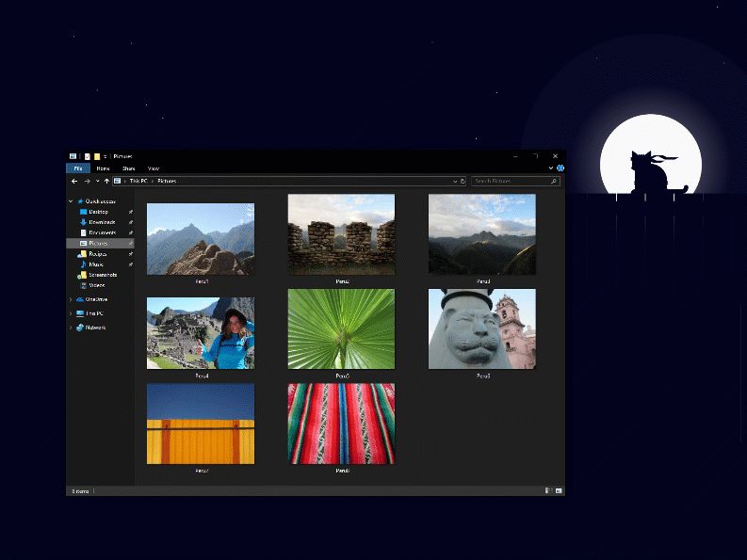Open the File ribbon tab
747x560 pixels.
[78, 168]
